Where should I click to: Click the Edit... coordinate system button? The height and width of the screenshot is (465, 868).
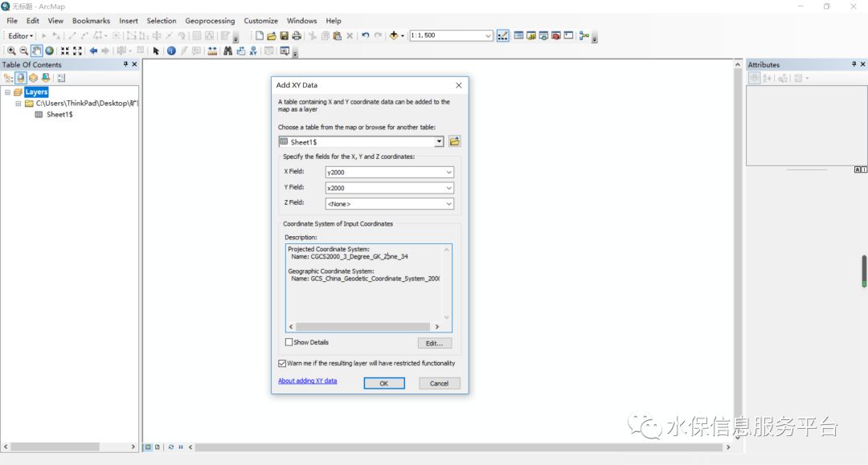click(435, 344)
